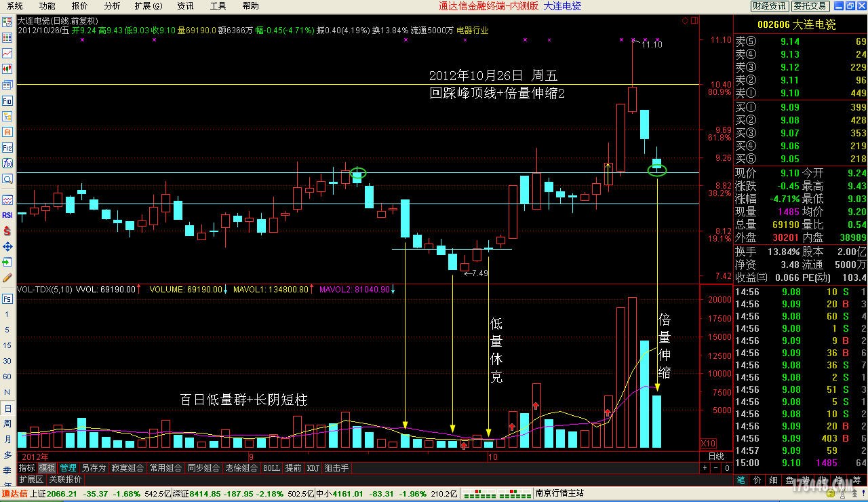The width and height of the screenshot is (868, 502).
Task: Select the 5-minute period
Action: (7, 330)
